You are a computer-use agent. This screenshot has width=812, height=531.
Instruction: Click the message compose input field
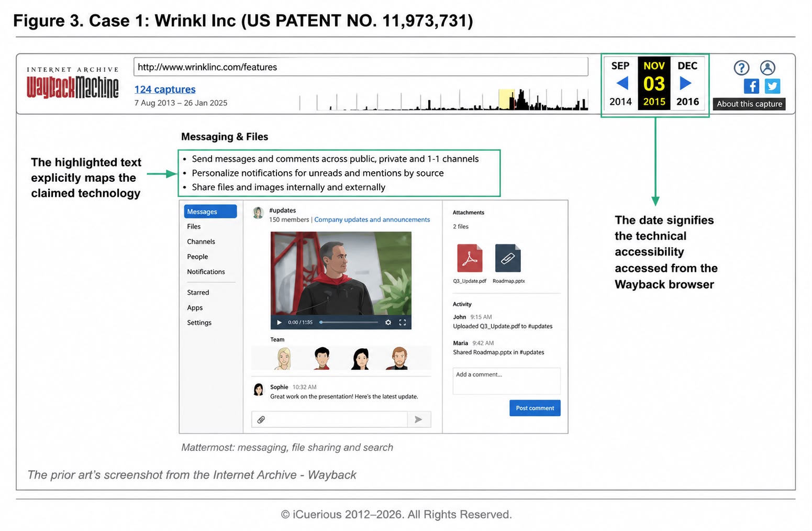329,419
